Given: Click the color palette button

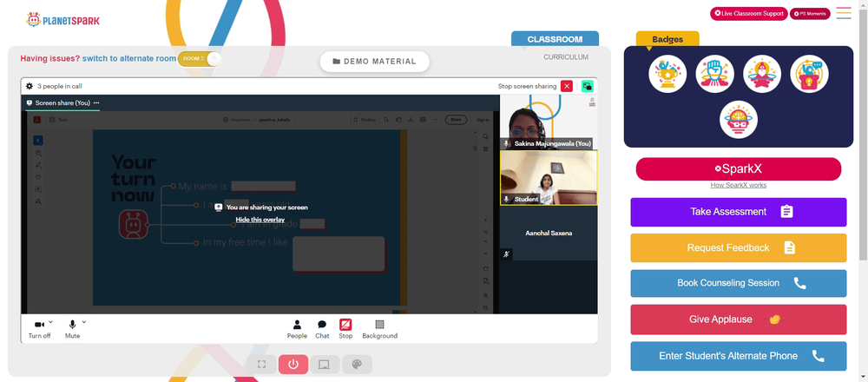Looking at the screenshot, I should [x=357, y=365].
